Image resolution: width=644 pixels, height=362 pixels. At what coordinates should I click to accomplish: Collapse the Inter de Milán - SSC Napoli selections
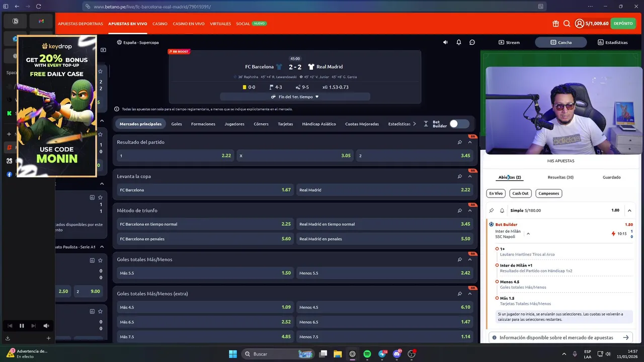(x=528, y=234)
